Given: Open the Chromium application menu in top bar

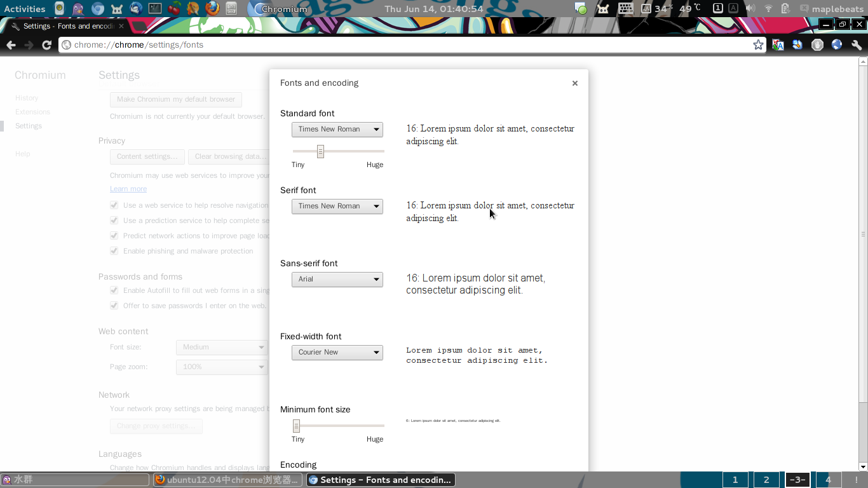Looking at the screenshot, I should click(278, 9).
